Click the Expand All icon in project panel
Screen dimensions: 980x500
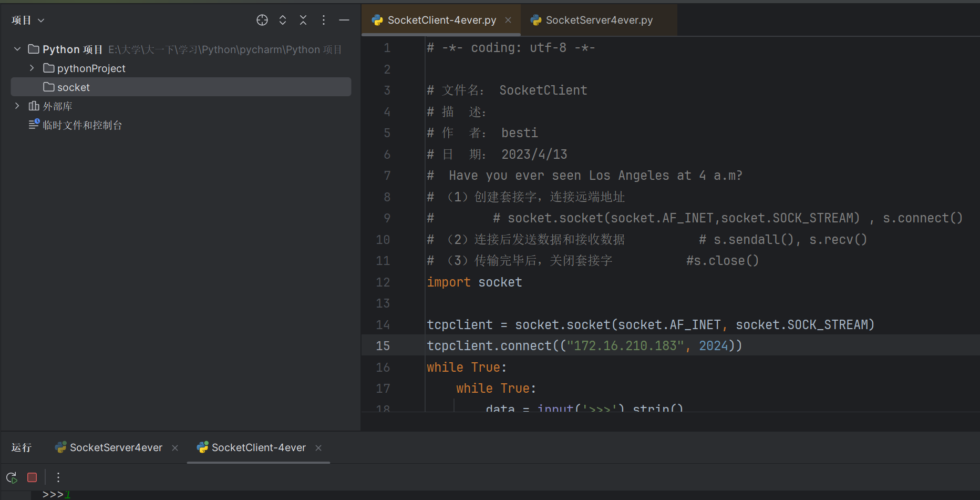point(283,20)
